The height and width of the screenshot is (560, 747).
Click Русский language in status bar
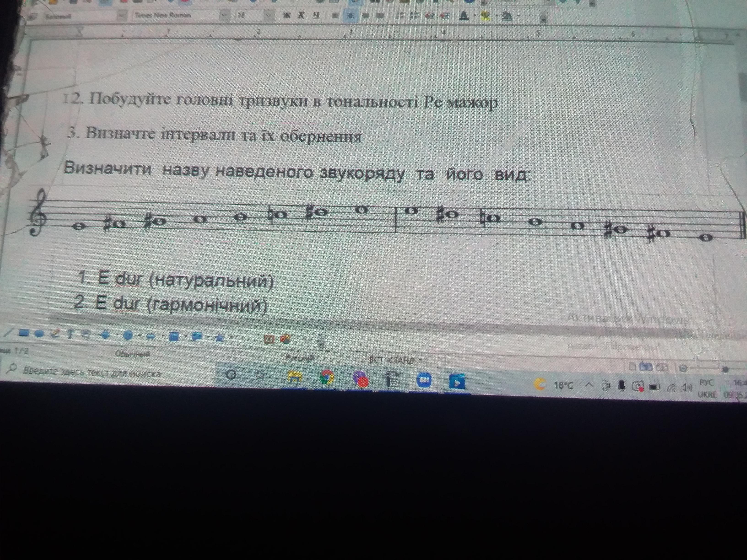300,358
